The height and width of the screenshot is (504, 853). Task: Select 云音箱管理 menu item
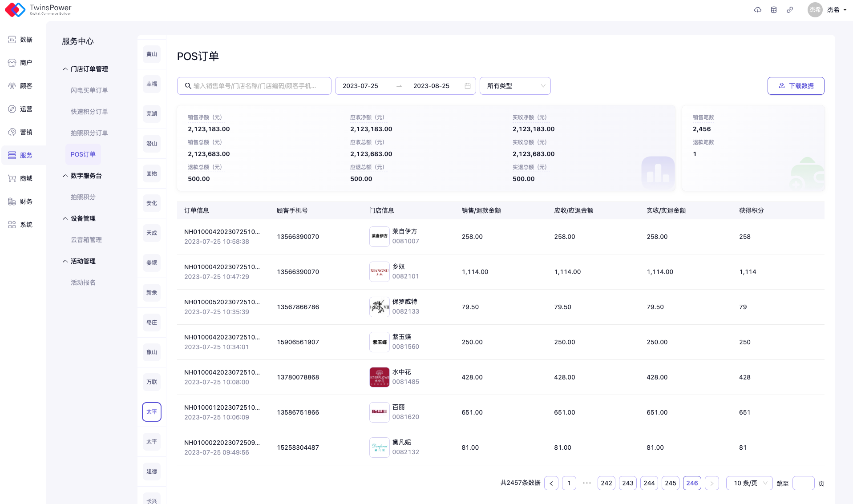coord(86,240)
